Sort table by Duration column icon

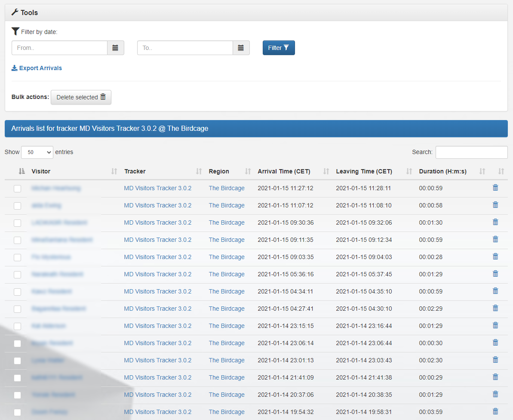click(x=482, y=171)
